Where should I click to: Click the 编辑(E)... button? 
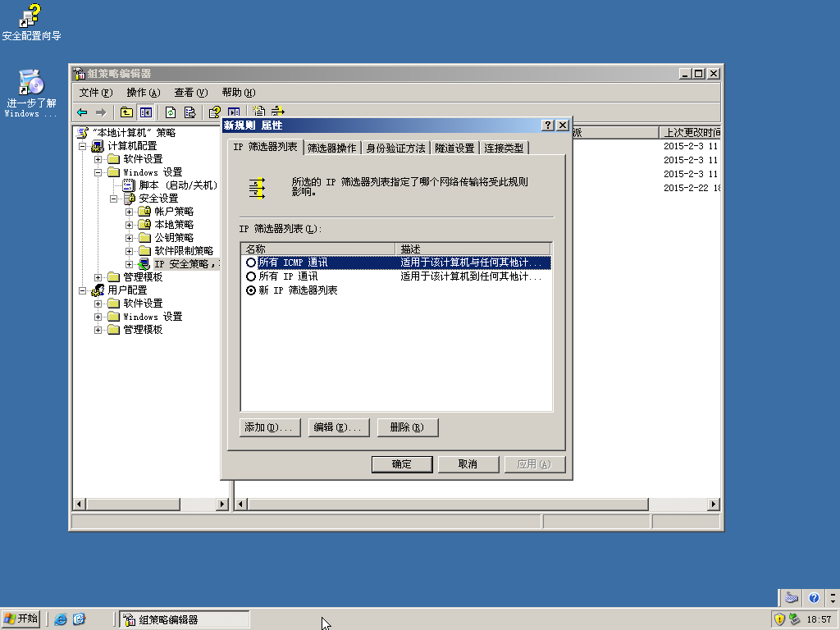click(339, 427)
